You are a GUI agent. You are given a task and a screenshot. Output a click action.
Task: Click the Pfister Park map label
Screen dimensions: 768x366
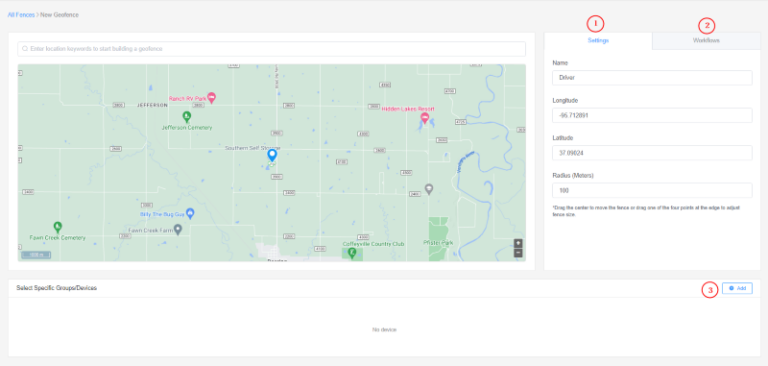[x=438, y=243]
